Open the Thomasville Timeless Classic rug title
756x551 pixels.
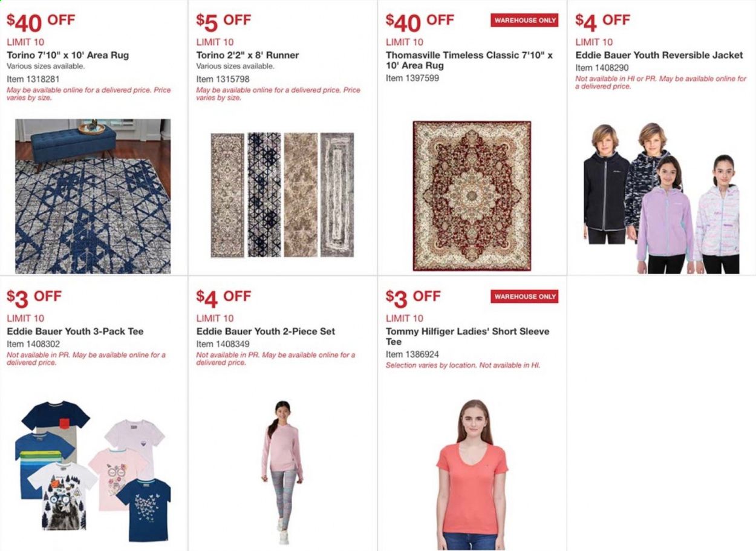click(x=469, y=60)
